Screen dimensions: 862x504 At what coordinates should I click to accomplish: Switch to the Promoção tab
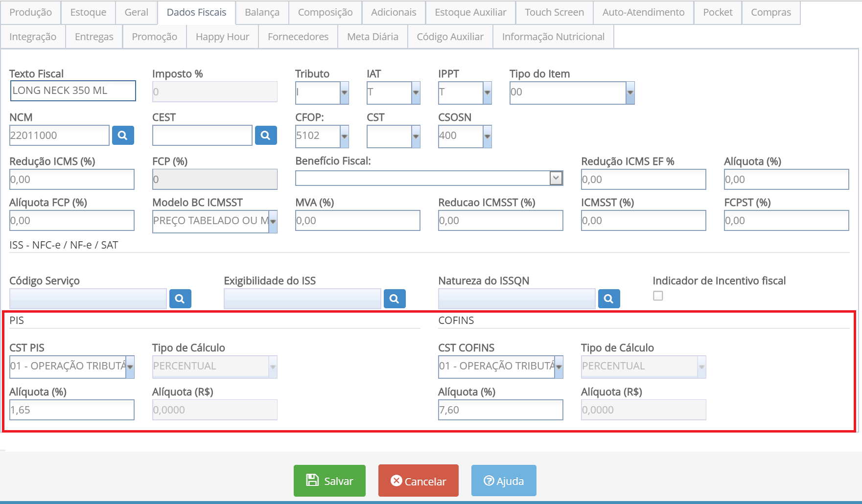point(155,37)
